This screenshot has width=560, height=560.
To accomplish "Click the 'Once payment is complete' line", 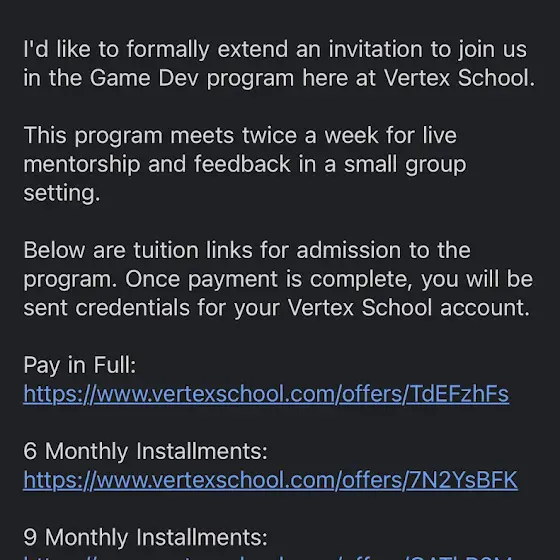I will (278, 279).
